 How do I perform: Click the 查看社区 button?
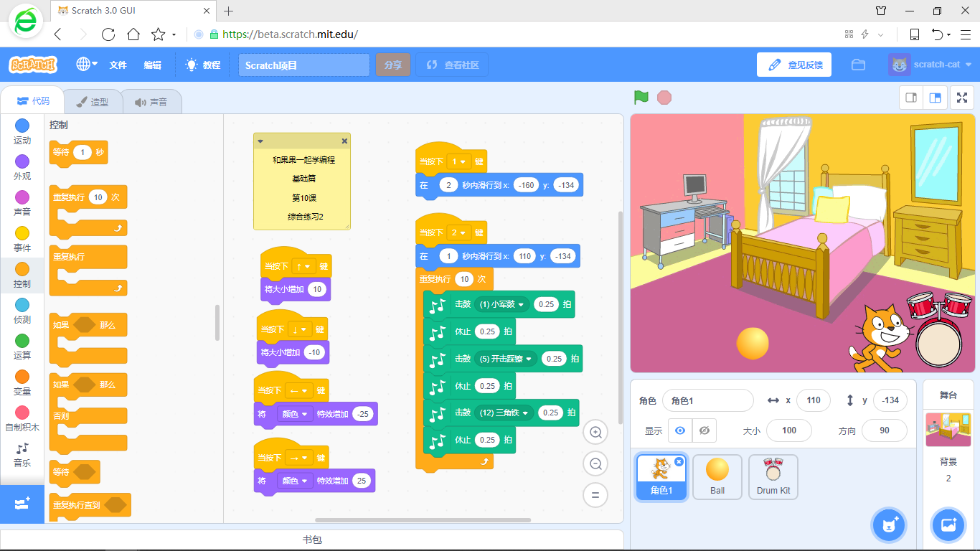[x=453, y=65]
